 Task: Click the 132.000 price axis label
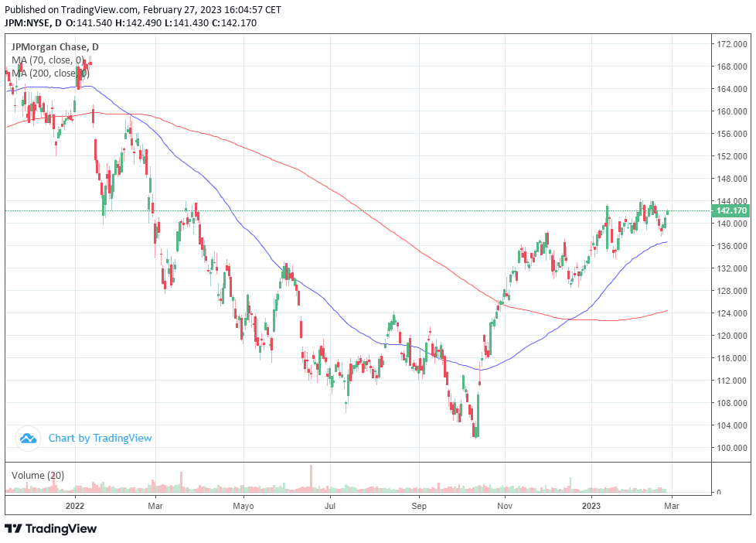[x=732, y=268]
